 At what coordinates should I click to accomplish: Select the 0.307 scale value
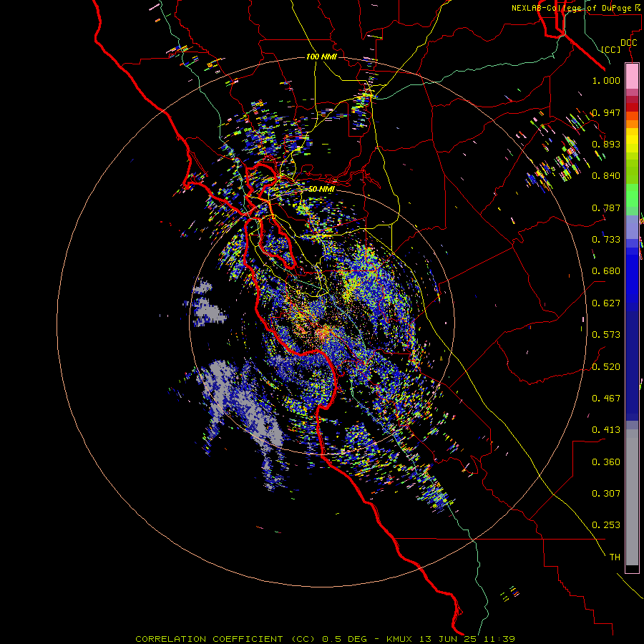coord(606,494)
